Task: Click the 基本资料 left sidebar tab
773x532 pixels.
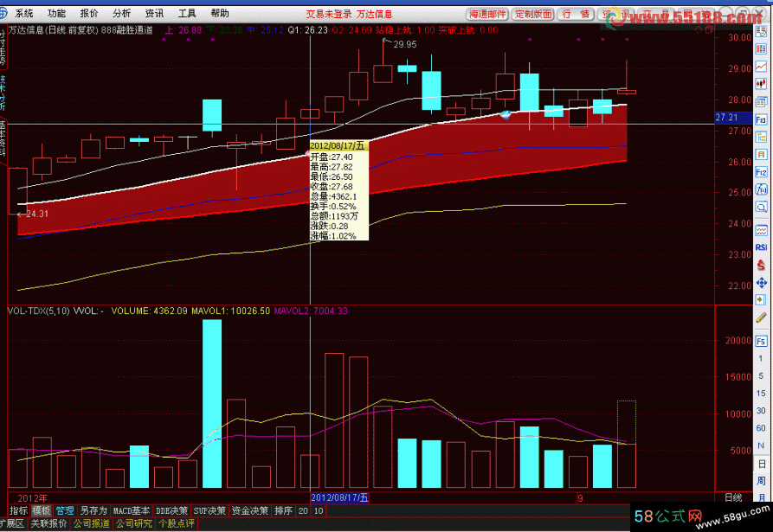Action: 3,139
